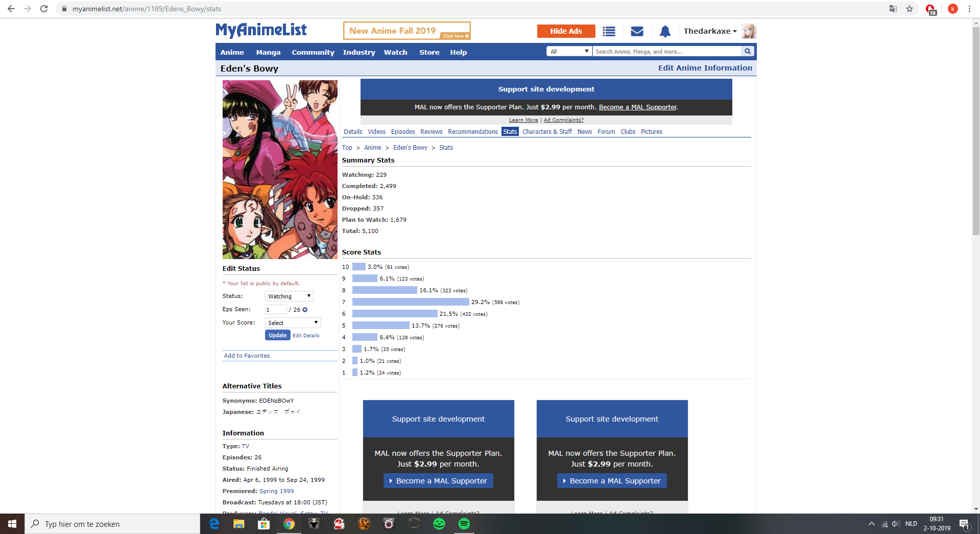
Task: Open the Status dropdown showing Watching
Action: (x=289, y=296)
